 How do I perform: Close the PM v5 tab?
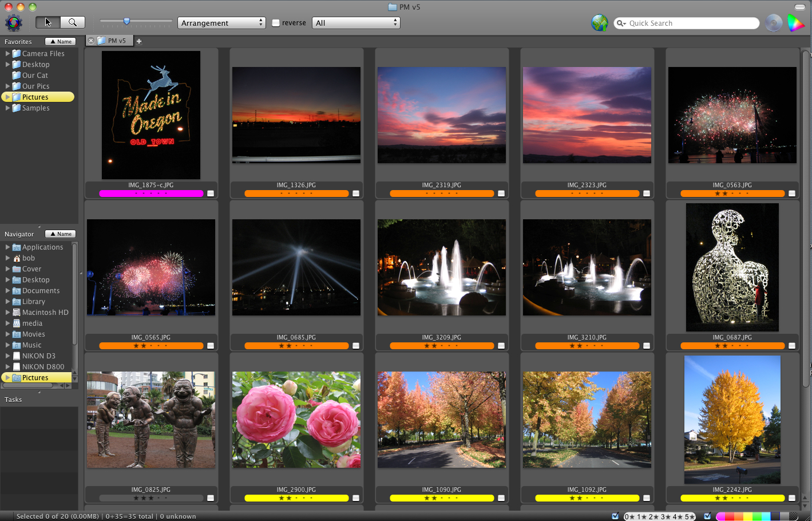(90, 41)
